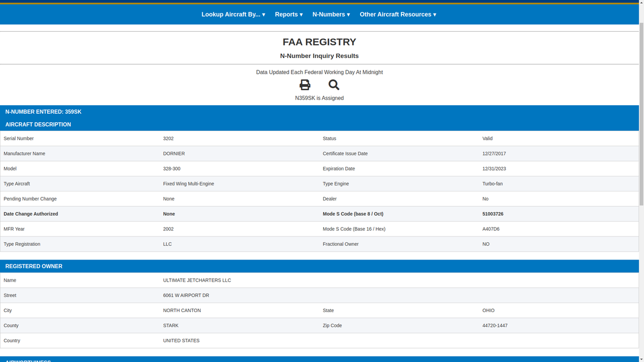Viewport: 644px width, 362px height.
Task: Select country value UNITED STATES
Action: pyautogui.click(x=181, y=341)
